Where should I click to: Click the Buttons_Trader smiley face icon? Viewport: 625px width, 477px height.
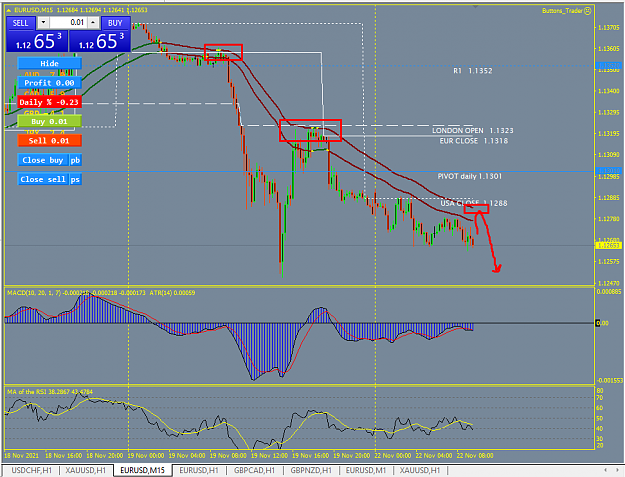point(587,11)
